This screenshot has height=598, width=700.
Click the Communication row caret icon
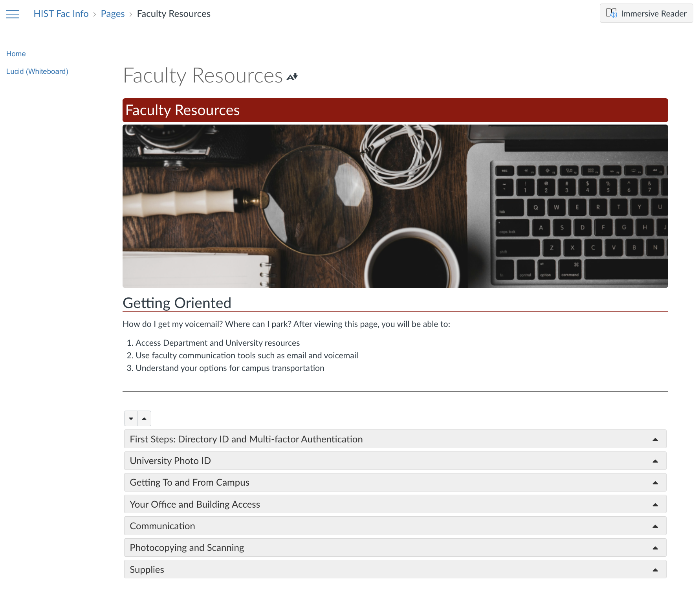pos(655,526)
